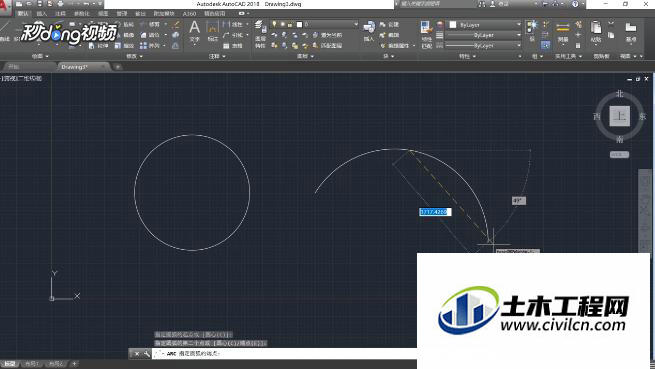Expand the Layers panel title arrow
Image resolution: width=655 pixels, height=369 pixels.
[312, 56]
